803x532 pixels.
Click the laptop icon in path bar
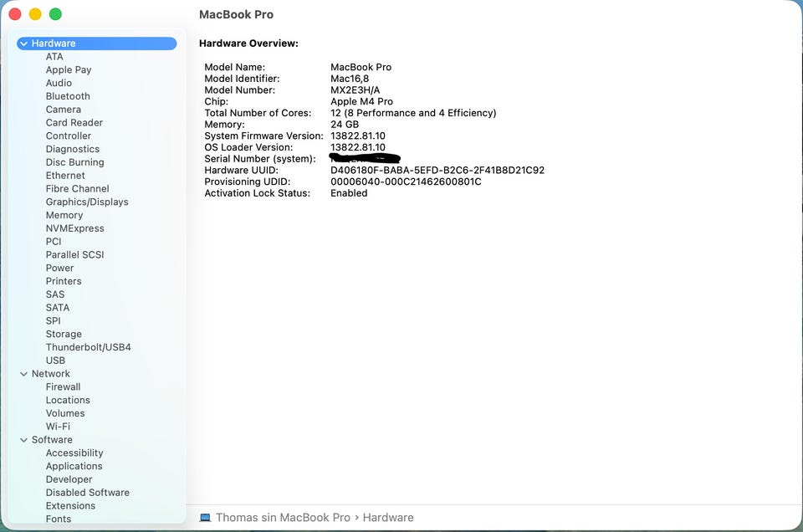(206, 518)
